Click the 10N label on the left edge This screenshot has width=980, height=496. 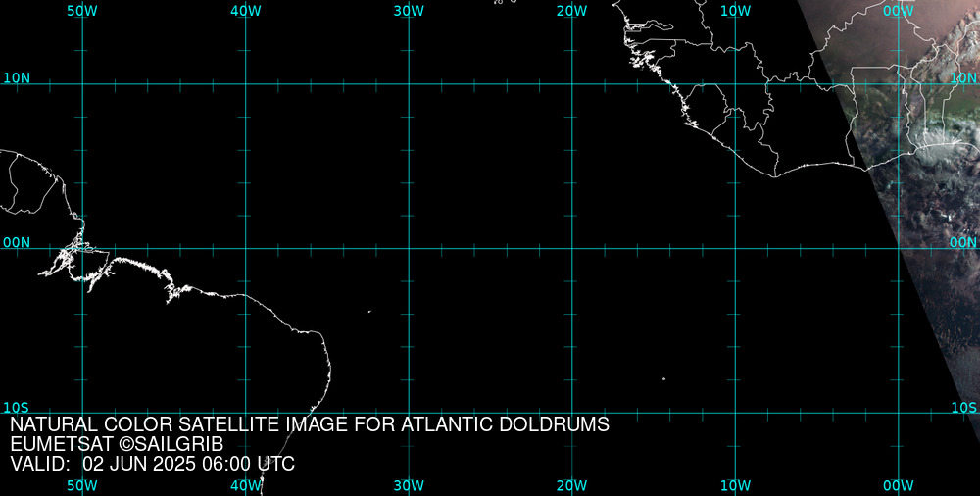coord(17,78)
